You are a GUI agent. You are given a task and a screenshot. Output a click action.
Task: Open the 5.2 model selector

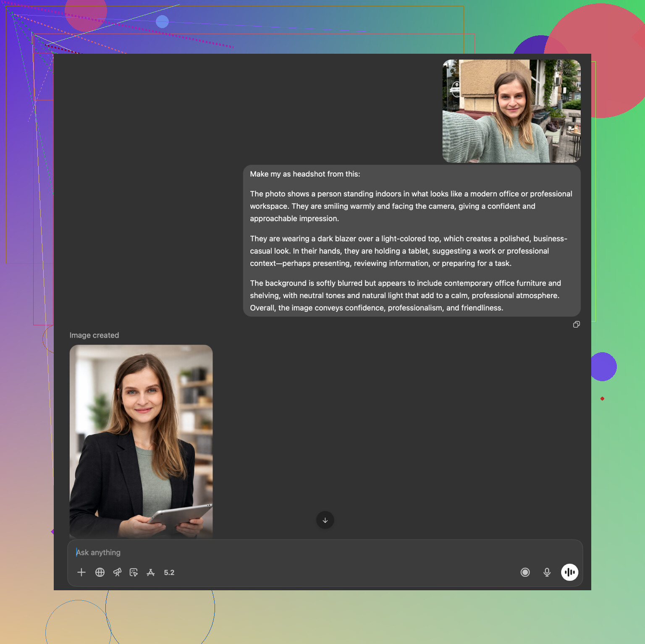169,573
